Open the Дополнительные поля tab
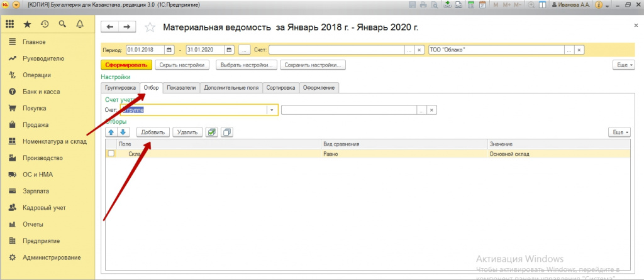The height and width of the screenshot is (280, 644). click(231, 88)
